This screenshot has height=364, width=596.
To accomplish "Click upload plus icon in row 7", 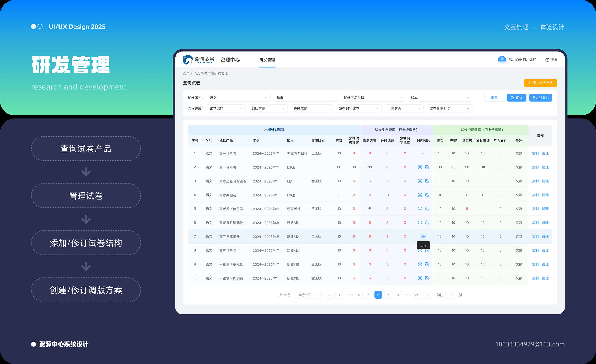I will pyautogui.click(x=423, y=236).
